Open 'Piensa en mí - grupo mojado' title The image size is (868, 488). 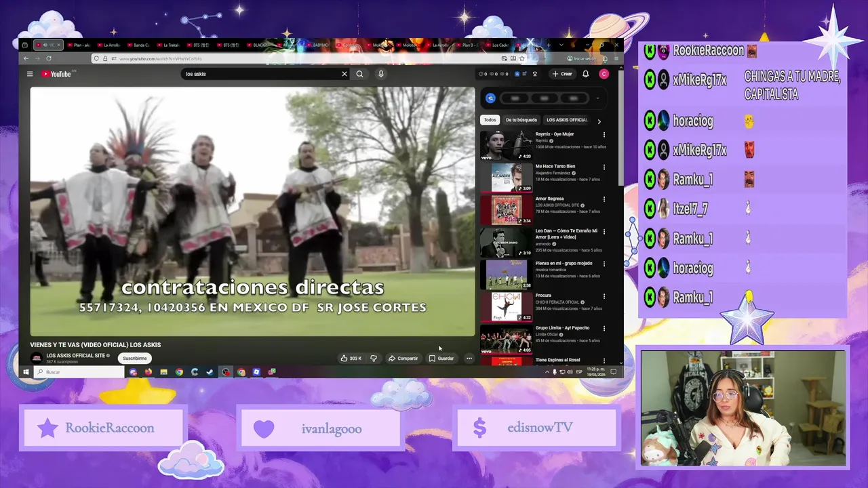click(564, 263)
